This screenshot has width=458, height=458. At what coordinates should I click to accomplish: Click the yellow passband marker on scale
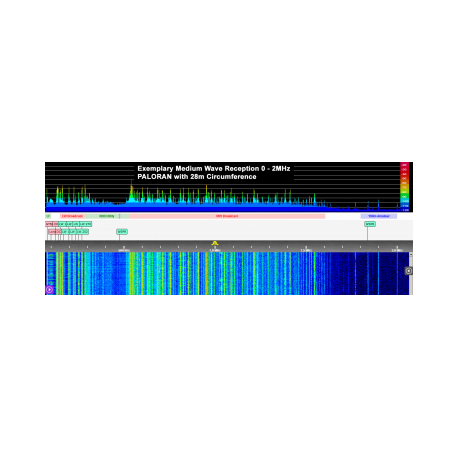click(x=215, y=243)
